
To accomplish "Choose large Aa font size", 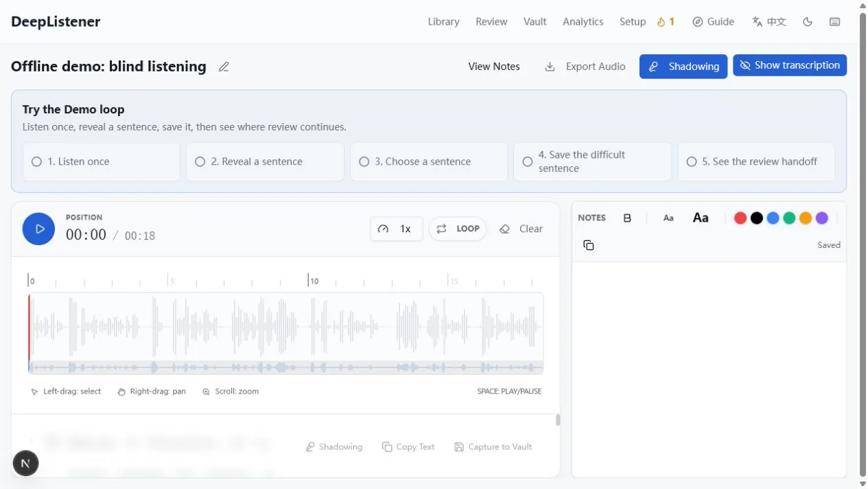I will pos(701,218).
